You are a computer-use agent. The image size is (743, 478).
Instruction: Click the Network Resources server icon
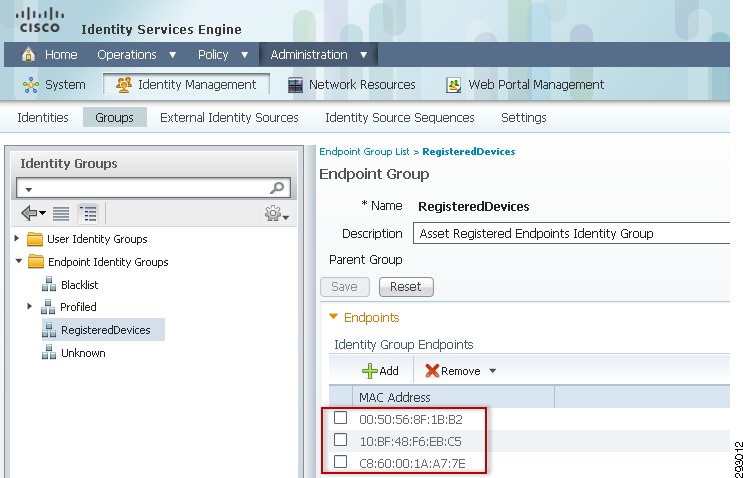[295, 85]
